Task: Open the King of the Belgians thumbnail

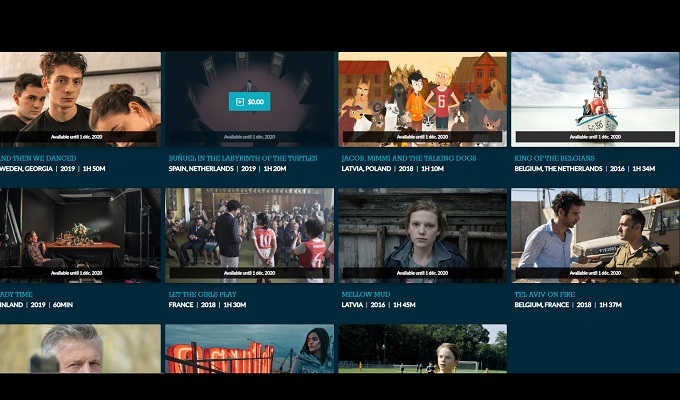Action: click(x=595, y=99)
